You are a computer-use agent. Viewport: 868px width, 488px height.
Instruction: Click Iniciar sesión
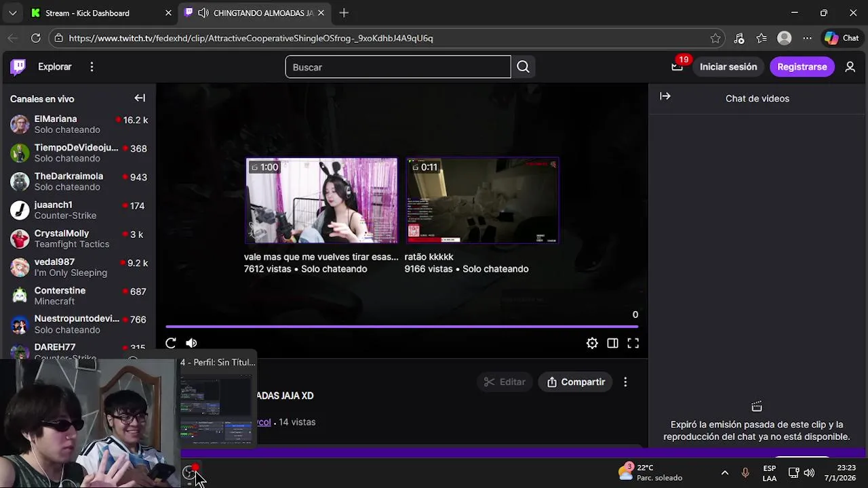pyautogui.click(x=728, y=66)
